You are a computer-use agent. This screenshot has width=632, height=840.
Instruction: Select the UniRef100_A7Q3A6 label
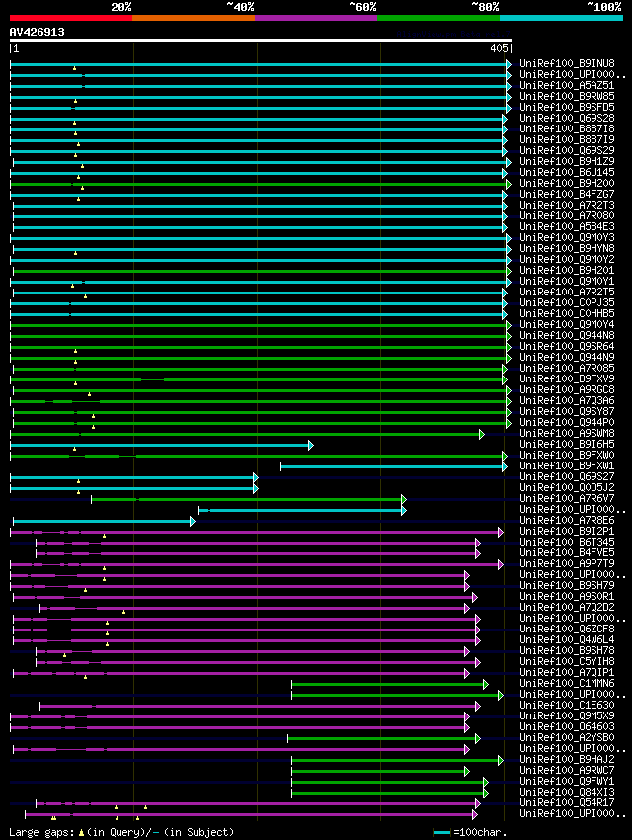(567, 400)
